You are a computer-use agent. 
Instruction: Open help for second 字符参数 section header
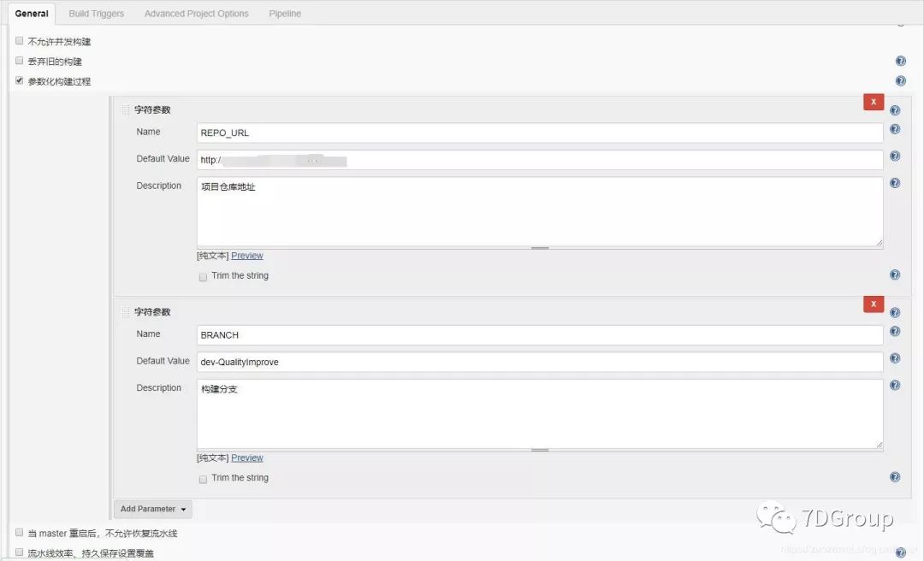coord(895,312)
